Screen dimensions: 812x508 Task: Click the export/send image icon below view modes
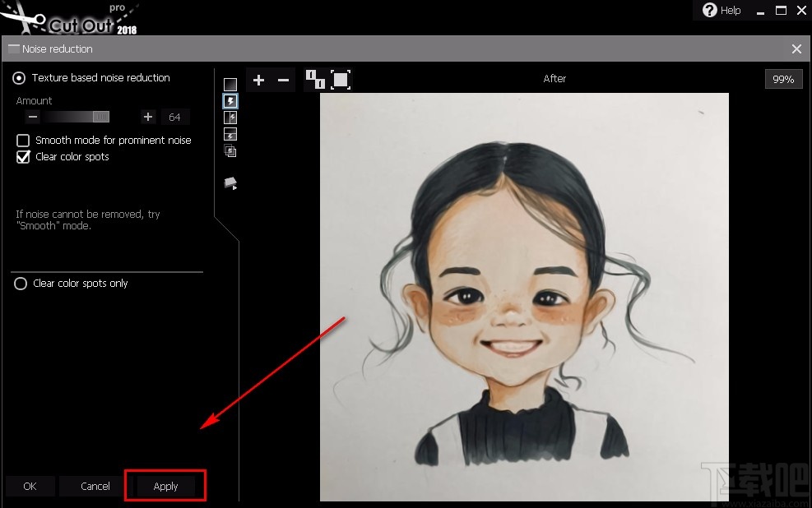(230, 182)
